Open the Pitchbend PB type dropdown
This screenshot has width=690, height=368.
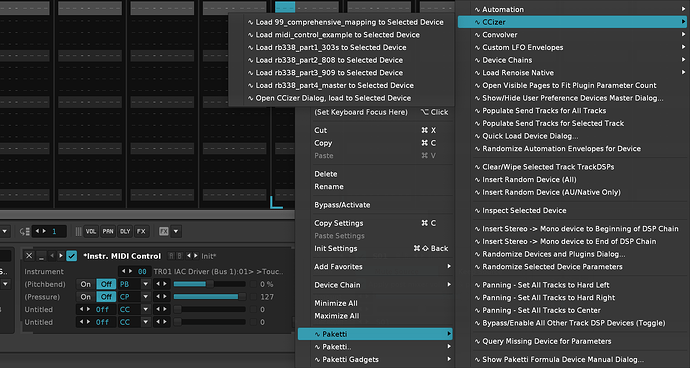146,284
